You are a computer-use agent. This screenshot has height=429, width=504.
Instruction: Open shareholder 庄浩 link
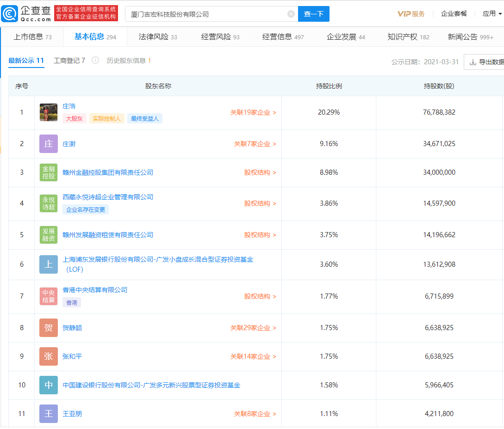(69, 106)
